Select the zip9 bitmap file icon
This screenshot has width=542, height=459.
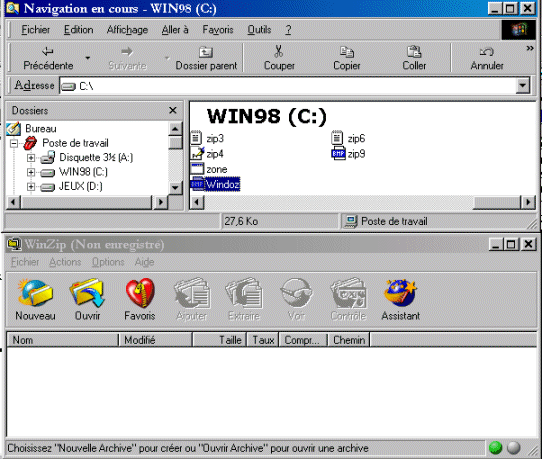338,153
